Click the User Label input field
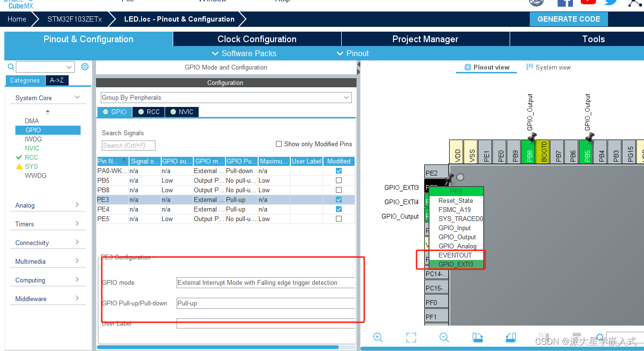644x351 pixels. click(266, 324)
